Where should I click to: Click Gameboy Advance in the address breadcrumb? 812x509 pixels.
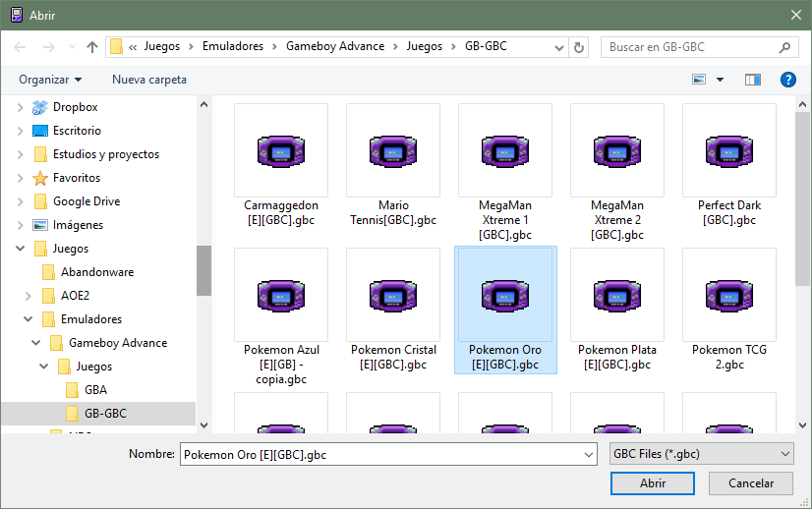pos(335,46)
